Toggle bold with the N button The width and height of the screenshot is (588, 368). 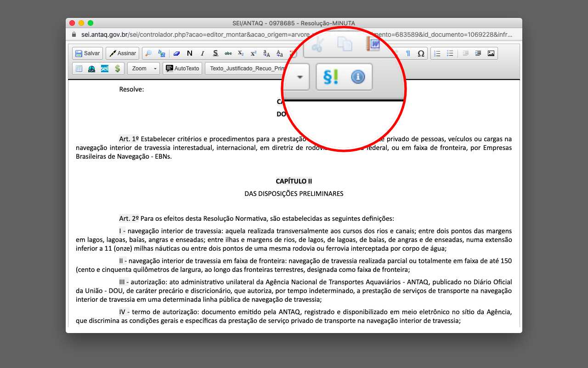[x=190, y=53]
